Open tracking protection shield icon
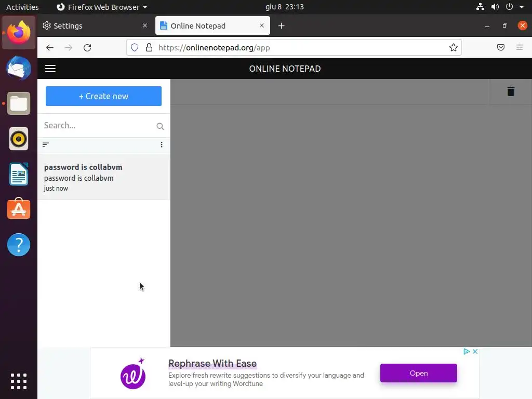This screenshot has height=399, width=532. [135, 47]
